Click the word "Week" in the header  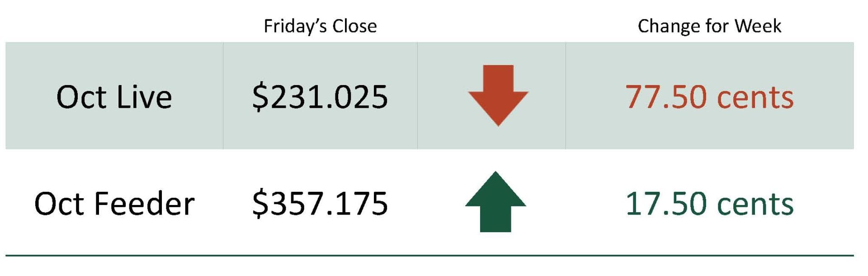click(758, 26)
